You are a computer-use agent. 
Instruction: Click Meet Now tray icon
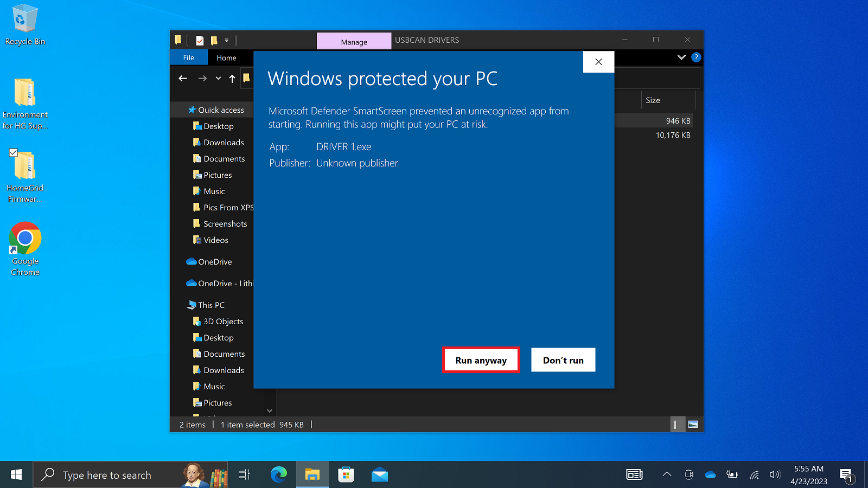[689, 474]
